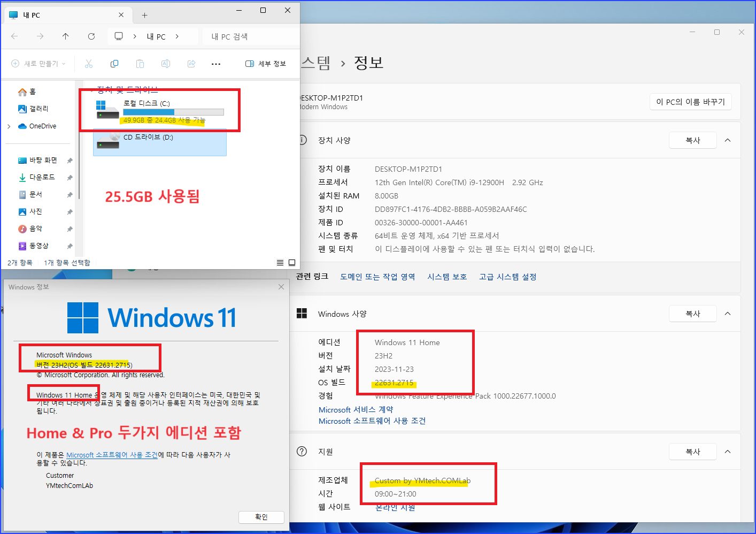The width and height of the screenshot is (756, 534).
Task: Copy 지원 info with 복사 button
Action: coord(693,452)
